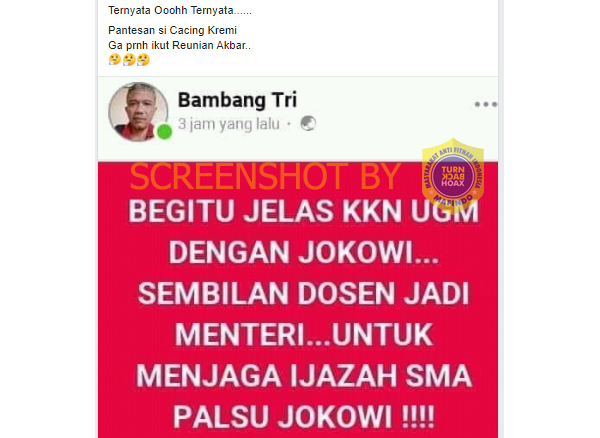Select the 'DENGAN JOKOWI...' line in the post

coord(304,252)
